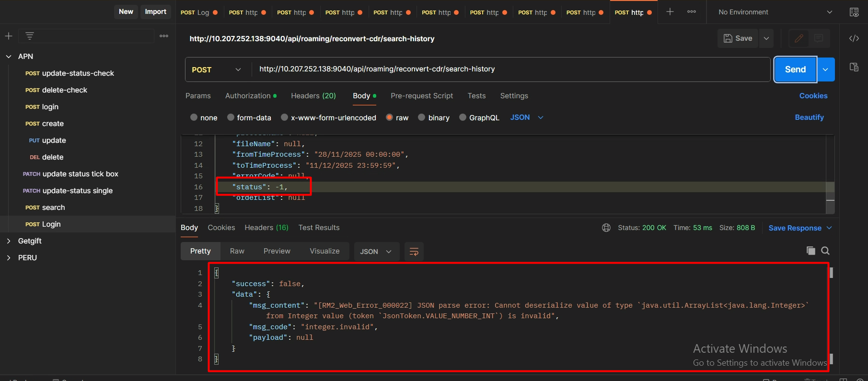Click the Beautify link
The width and height of the screenshot is (868, 381).
pos(809,117)
